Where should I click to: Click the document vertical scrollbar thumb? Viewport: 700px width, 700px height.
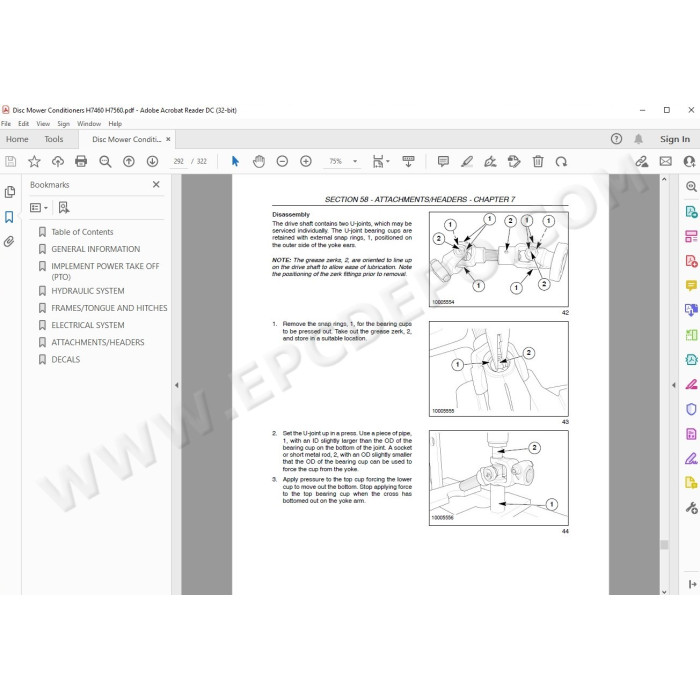coord(664,545)
